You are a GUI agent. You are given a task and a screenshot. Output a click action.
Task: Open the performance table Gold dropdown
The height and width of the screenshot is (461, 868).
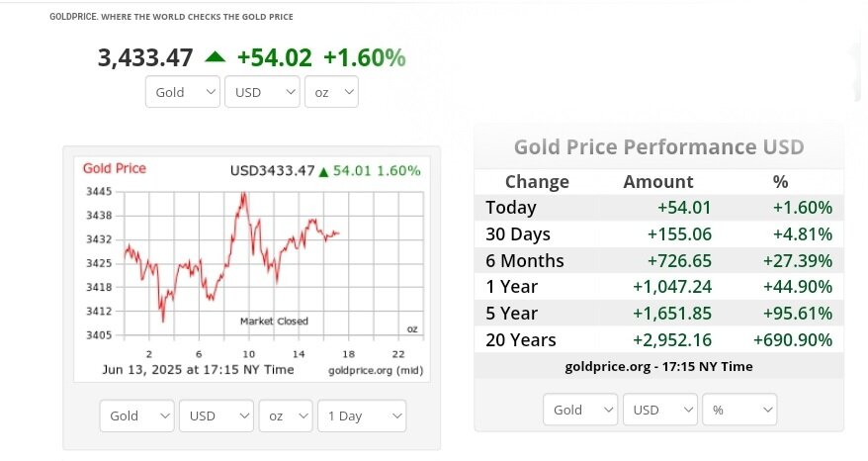(x=580, y=410)
